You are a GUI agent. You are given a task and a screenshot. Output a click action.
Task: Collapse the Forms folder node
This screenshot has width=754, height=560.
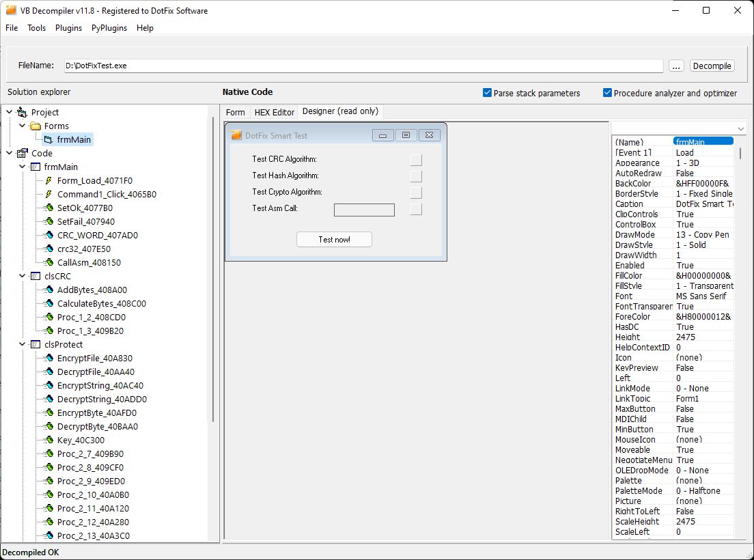click(22, 126)
